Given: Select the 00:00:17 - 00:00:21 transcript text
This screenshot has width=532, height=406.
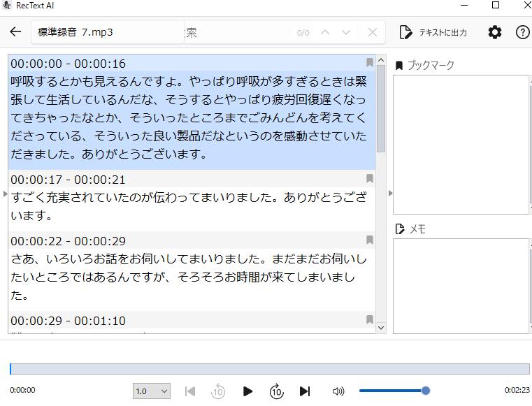Looking at the screenshot, I should [x=189, y=206].
